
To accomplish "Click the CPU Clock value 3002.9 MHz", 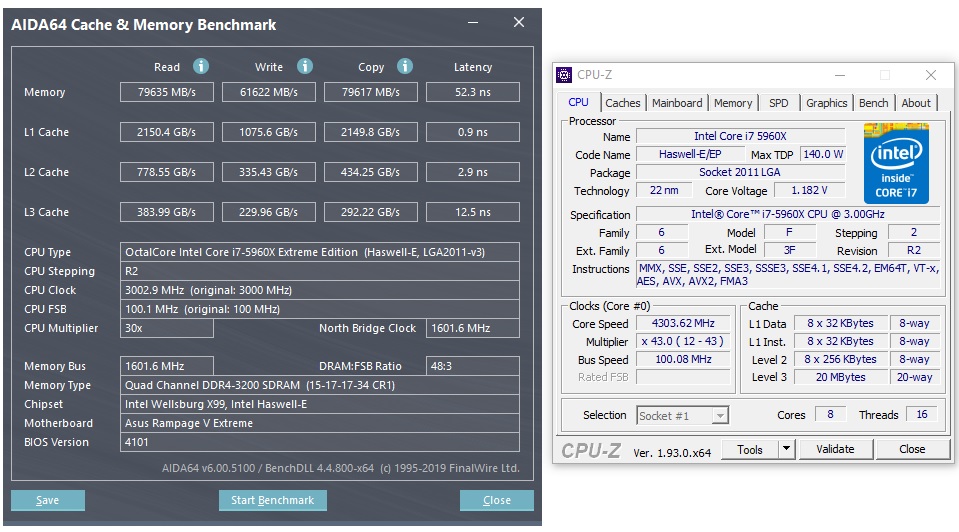I will [x=320, y=290].
